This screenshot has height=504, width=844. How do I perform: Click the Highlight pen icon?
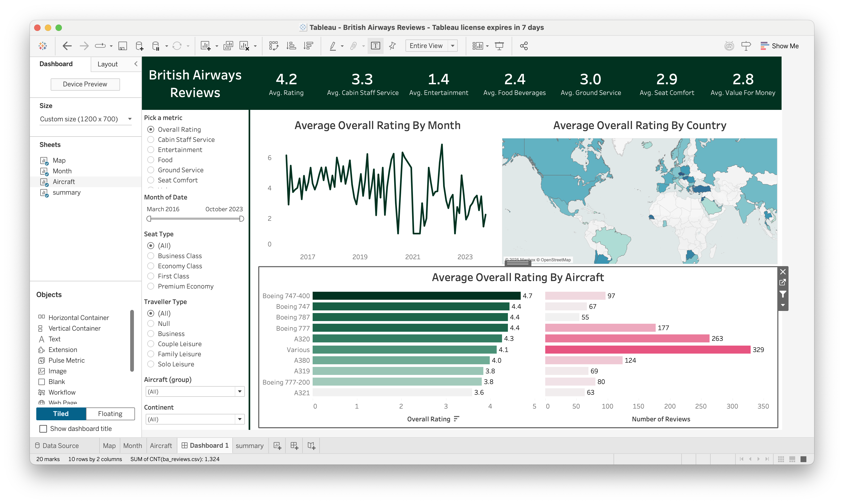tap(333, 46)
